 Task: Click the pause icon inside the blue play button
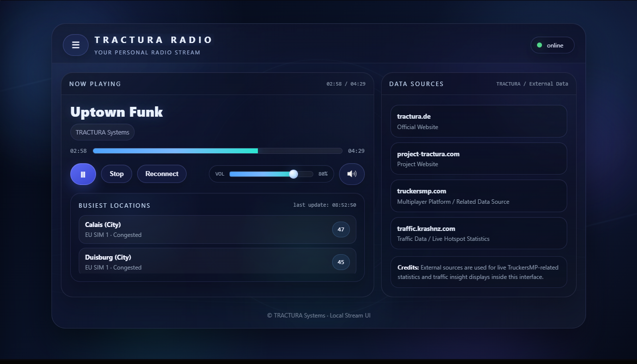pos(83,174)
